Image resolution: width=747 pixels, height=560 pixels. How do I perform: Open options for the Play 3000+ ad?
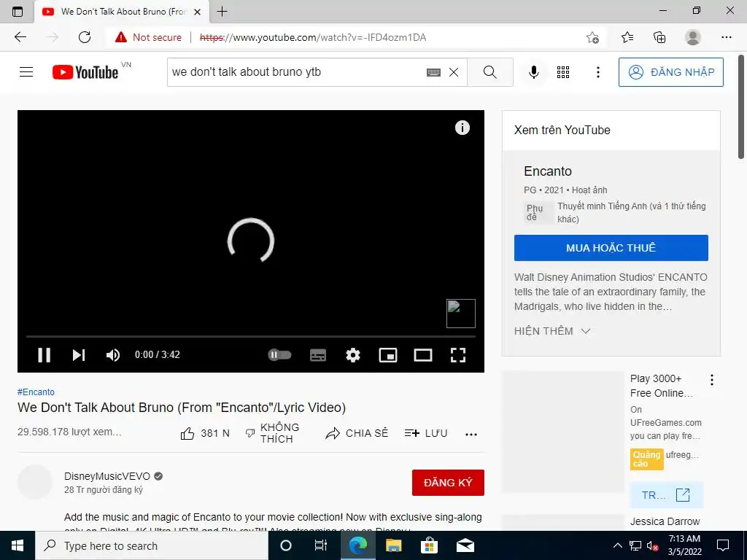coord(712,379)
